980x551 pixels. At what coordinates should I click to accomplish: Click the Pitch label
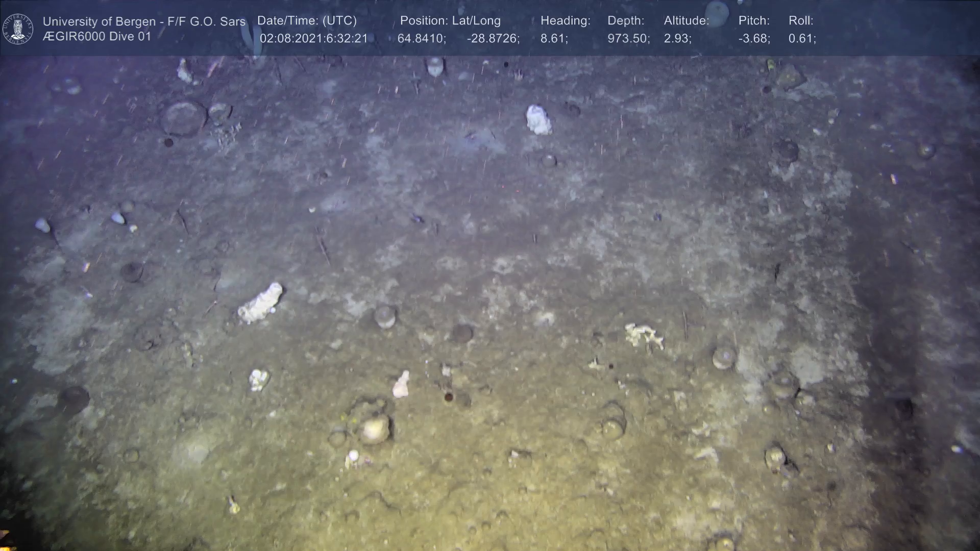click(754, 21)
